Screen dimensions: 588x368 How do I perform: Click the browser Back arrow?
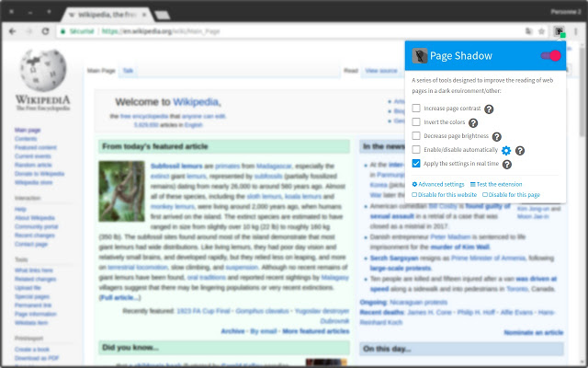coord(12,31)
